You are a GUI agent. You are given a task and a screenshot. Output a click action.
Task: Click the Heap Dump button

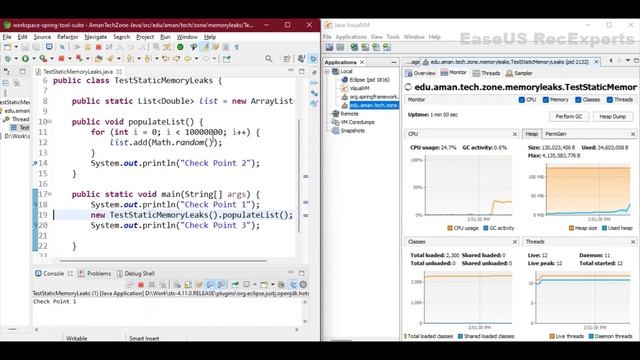point(612,116)
